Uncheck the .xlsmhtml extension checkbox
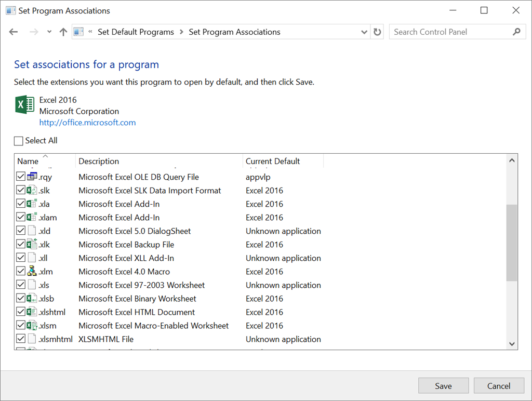532x401 pixels. pyautogui.click(x=21, y=339)
